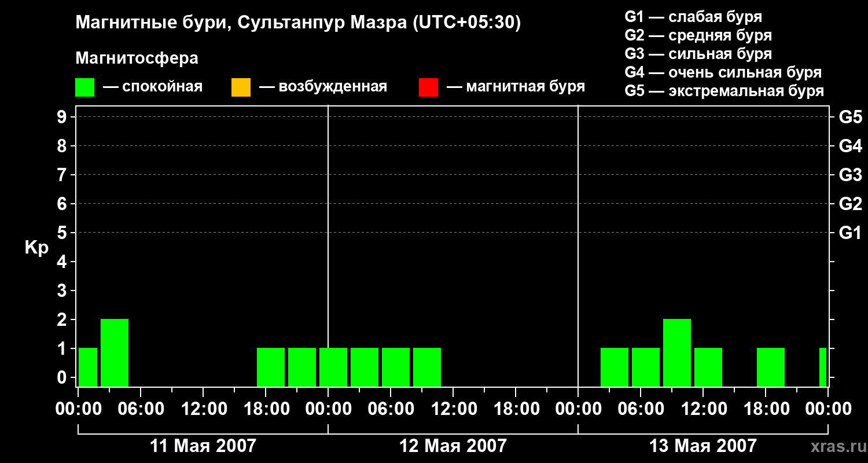Viewport: 868px width, 463px height.
Task: Select the 'G2 — средняя буря' legend line
Action: pyautogui.click(x=698, y=35)
